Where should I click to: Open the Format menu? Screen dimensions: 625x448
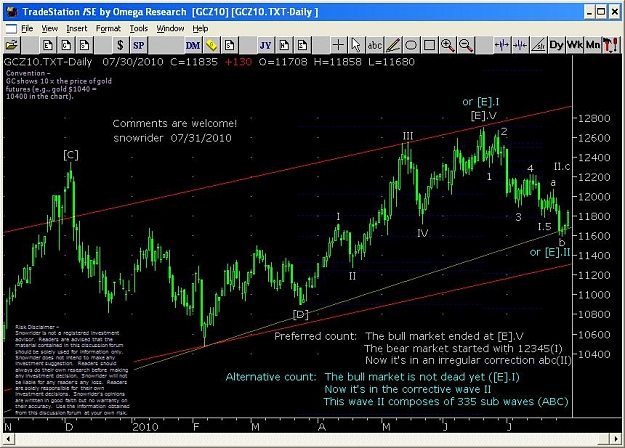(108, 28)
